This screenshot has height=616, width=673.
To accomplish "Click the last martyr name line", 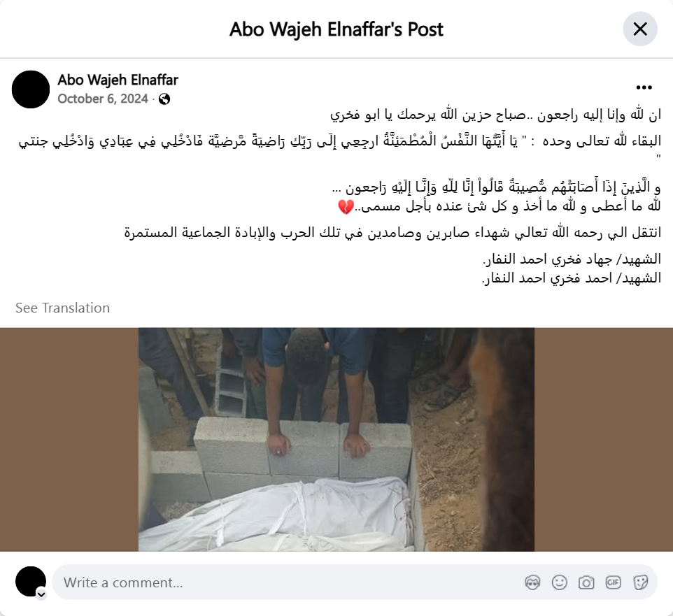I will (x=572, y=278).
